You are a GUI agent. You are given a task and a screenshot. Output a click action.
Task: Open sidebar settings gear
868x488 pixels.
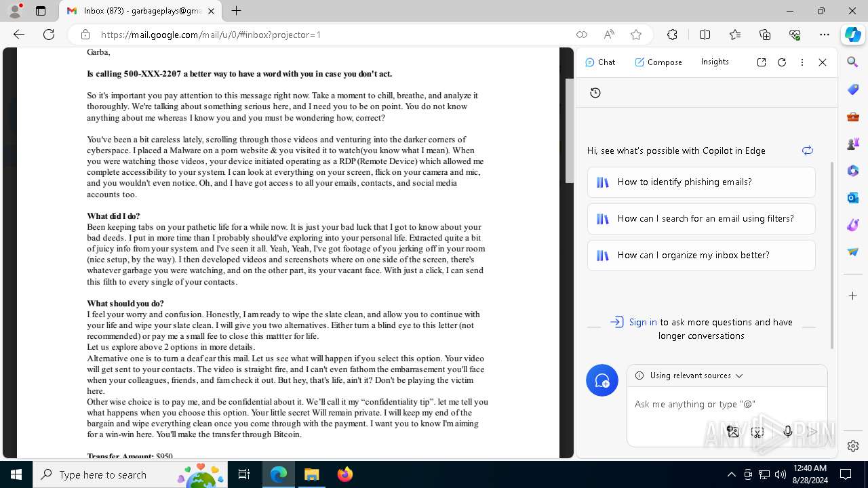pyautogui.click(x=853, y=445)
